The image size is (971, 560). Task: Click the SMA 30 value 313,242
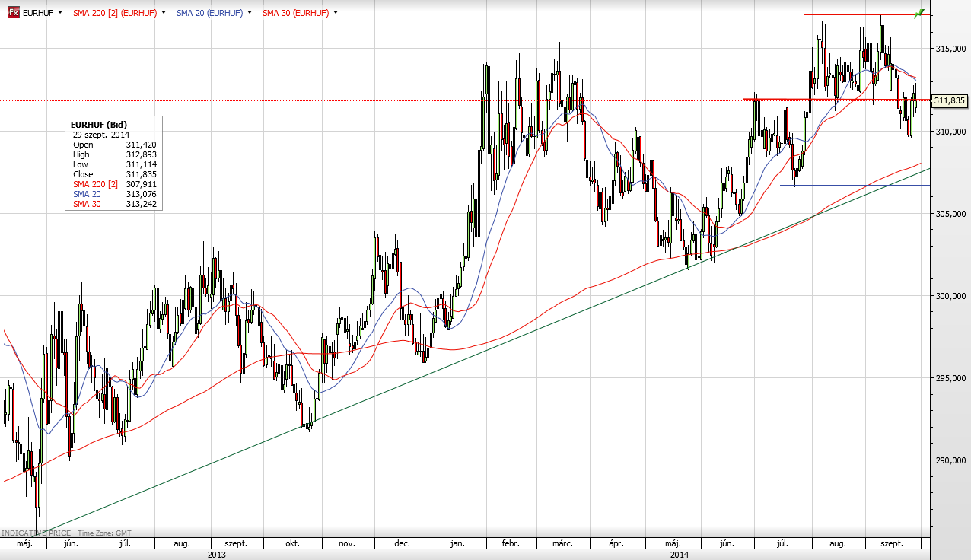[x=141, y=204]
